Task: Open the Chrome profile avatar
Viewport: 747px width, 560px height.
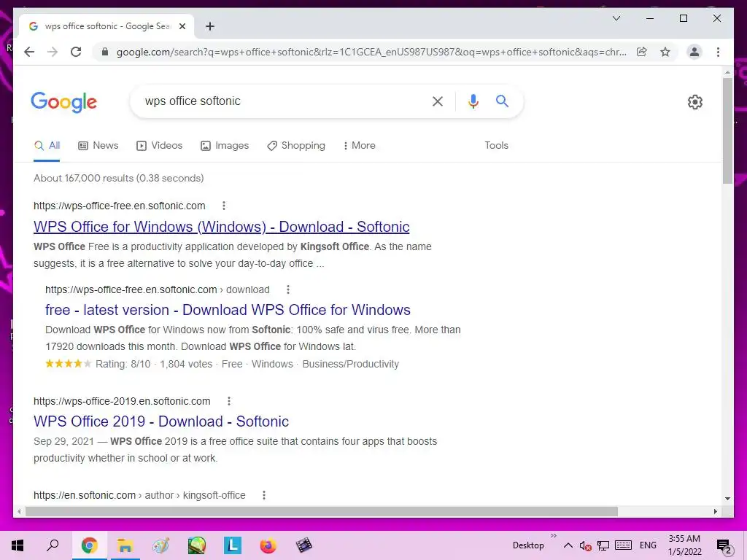Action: (694, 52)
